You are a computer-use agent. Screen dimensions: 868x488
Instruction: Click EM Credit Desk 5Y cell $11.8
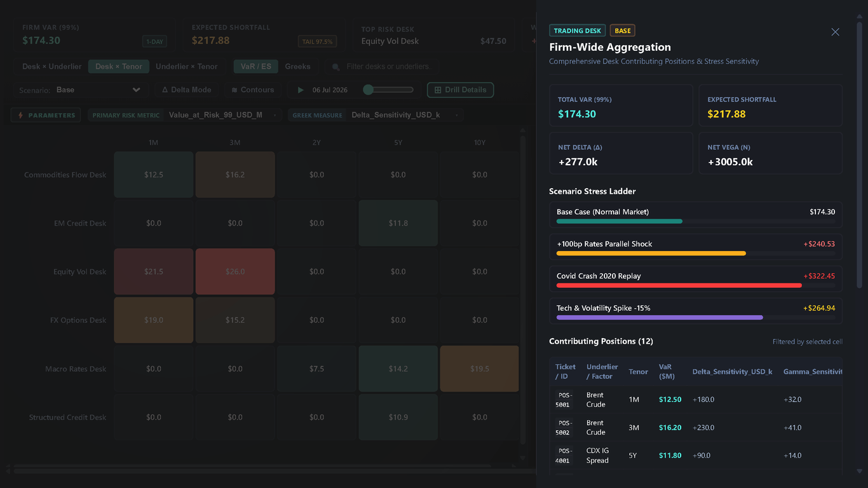tap(398, 223)
